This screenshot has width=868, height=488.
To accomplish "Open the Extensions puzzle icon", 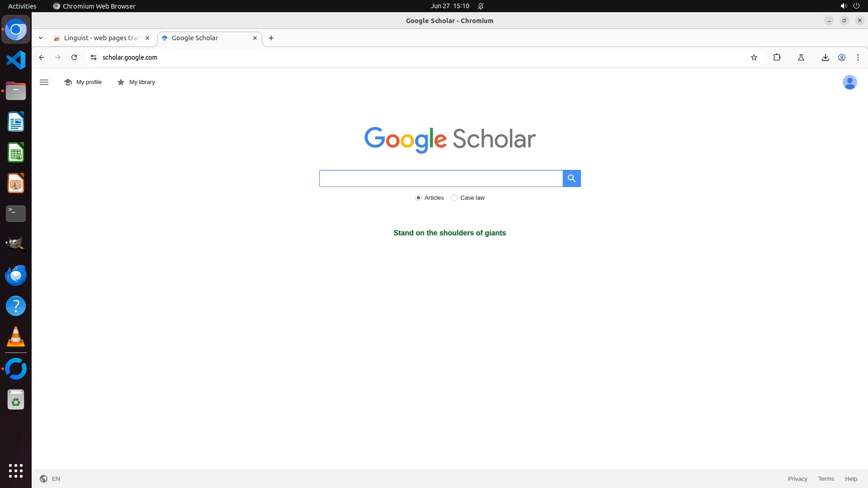I will (777, 57).
